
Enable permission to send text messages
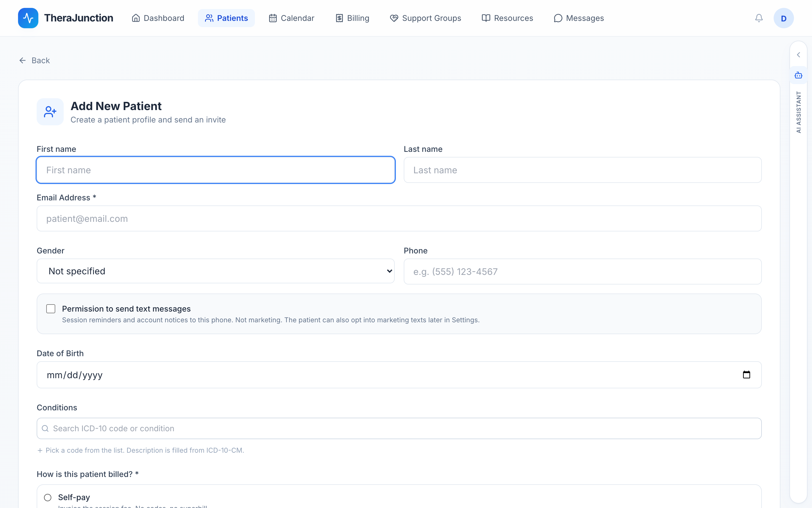tap(51, 309)
